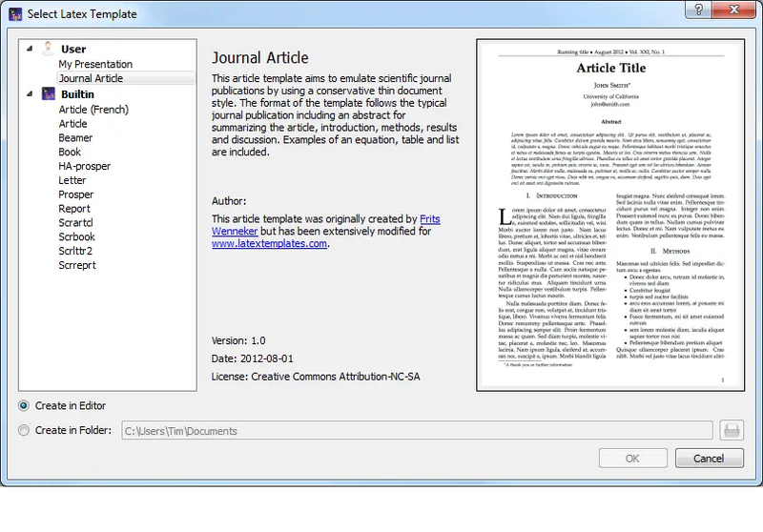Select the Beamer builtin template
763x532 pixels.
click(x=75, y=137)
